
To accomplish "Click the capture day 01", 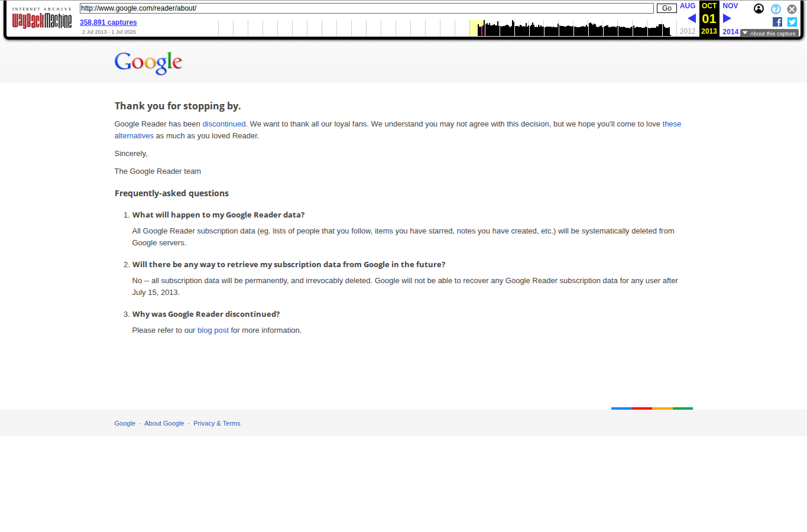I will (709, 19).
